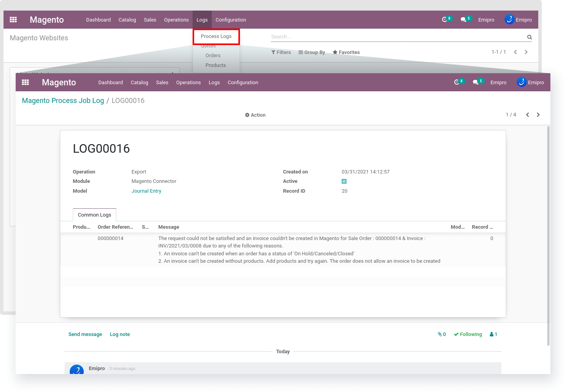Switch to Common Logs tab
Image resolution: width=568 pixels, height=392 pixels.
point(94,215)
